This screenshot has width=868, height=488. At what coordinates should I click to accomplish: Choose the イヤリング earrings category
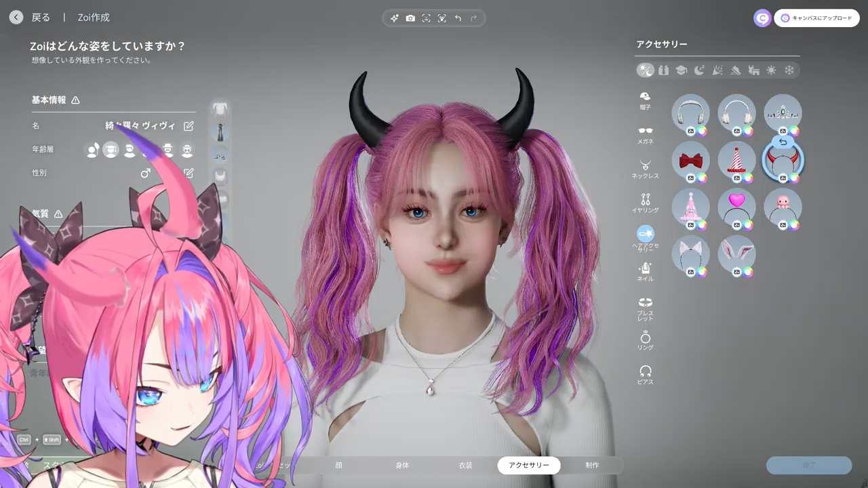(645, 203)
